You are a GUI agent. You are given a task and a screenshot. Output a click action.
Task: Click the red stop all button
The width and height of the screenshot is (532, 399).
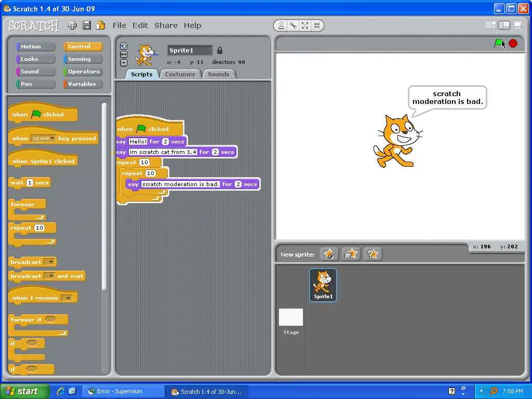[x=513, y=44]
